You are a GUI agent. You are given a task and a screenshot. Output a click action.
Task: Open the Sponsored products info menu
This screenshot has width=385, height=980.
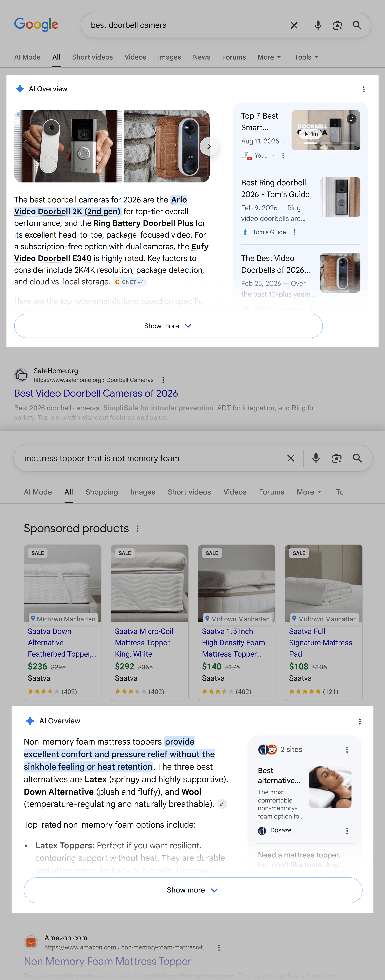[138, 528]
